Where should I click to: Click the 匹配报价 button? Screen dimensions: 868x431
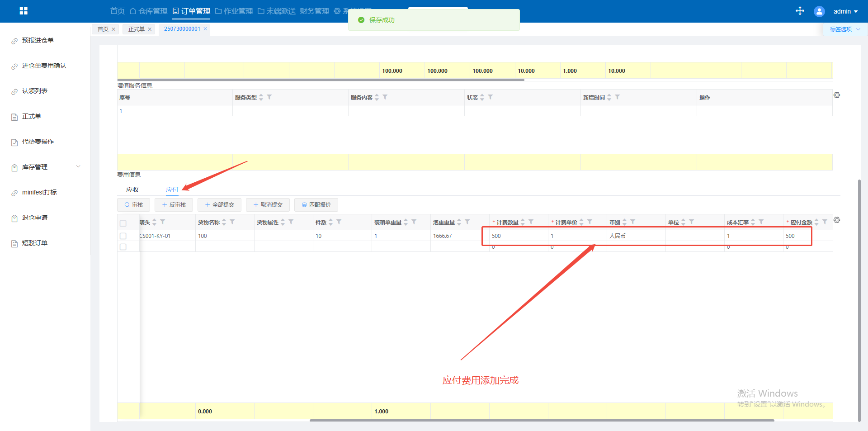316,205
